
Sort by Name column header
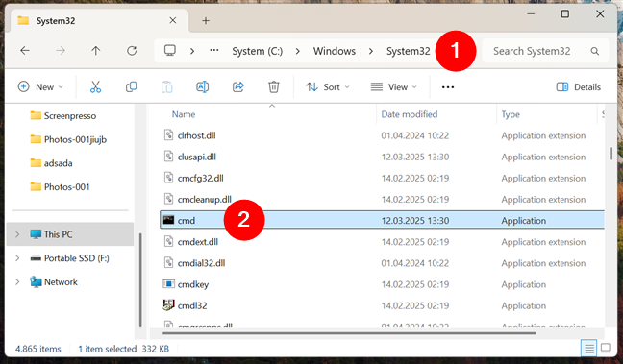click(x=184, y=114)
